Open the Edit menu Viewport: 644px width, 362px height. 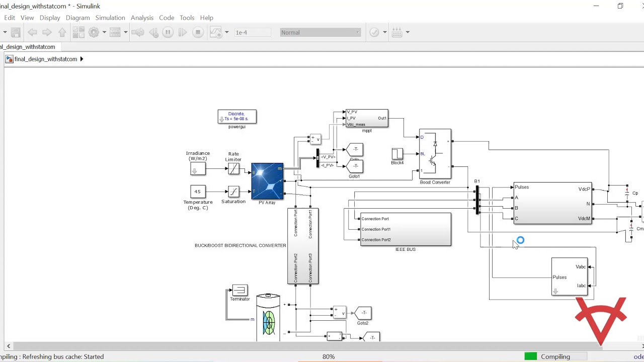pos(10,18)
